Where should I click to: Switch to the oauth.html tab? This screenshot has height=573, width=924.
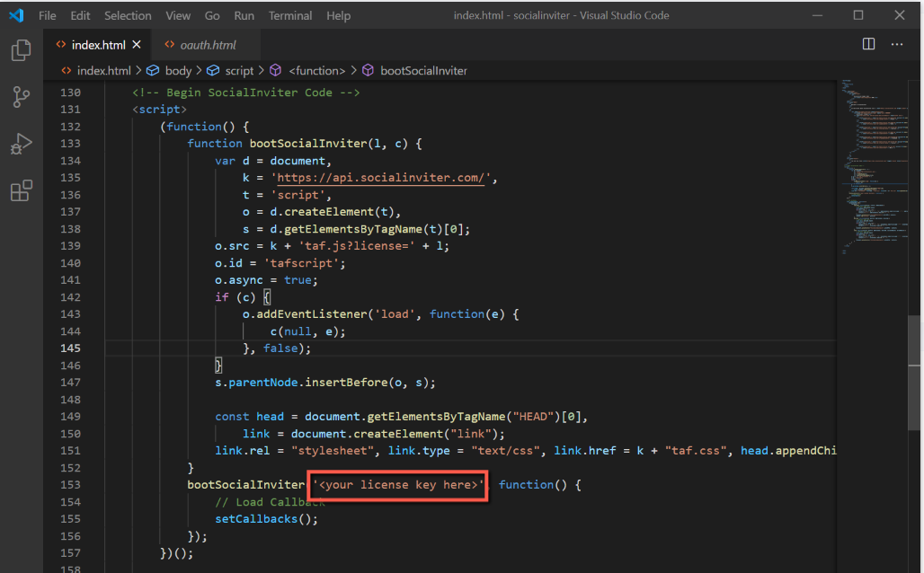(x=208, y=45)
